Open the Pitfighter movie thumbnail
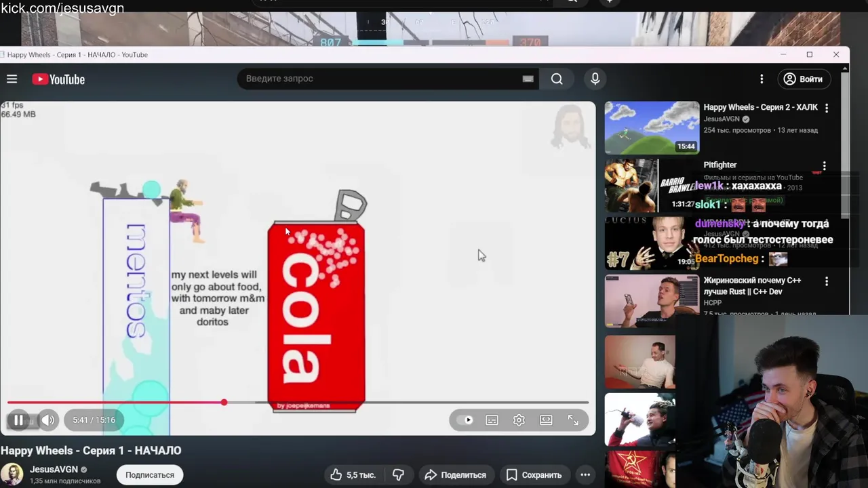This screenshot has height=488, width=868. (652, 186)
